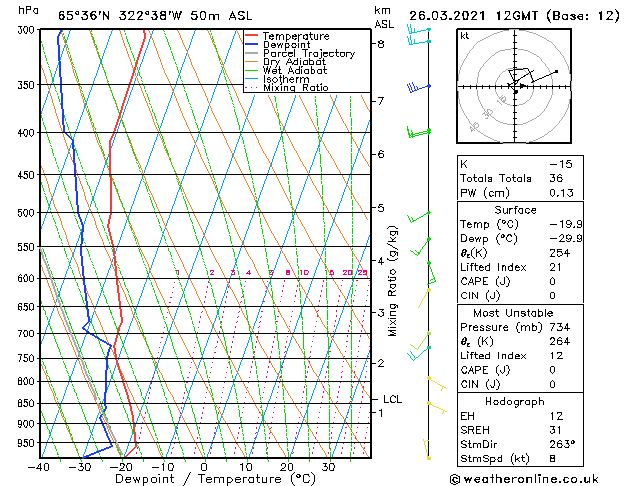Click the Pressure (mb) value 734
The height and width of the screenshot is (486, 629).
pos(560,327)
